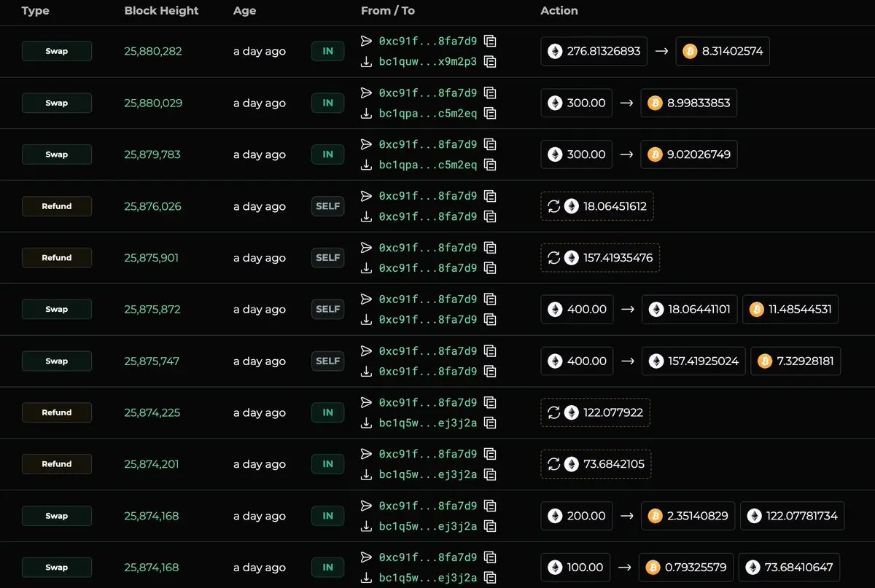Viewport: 875px width, 588px height.
Task: Click the Block Height column header
Action: [161, 11]
